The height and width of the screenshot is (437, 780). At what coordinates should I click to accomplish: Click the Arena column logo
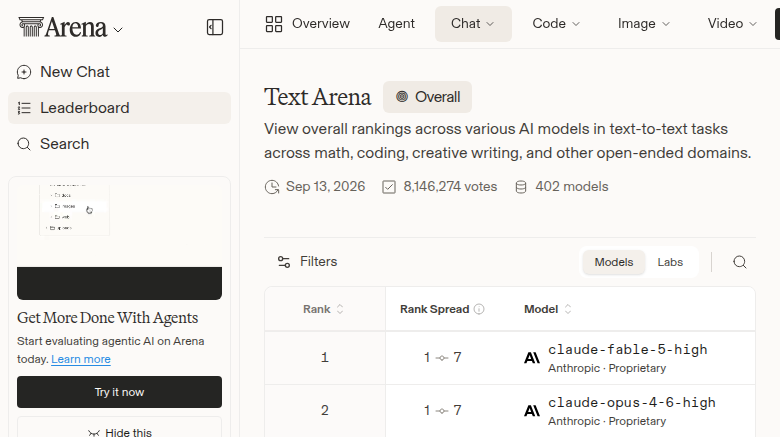coord(31,27)
